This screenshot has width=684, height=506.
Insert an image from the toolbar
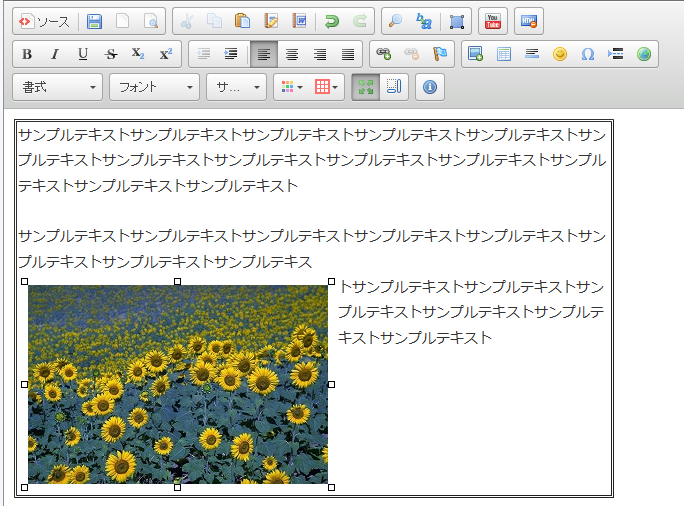[475, 54]
